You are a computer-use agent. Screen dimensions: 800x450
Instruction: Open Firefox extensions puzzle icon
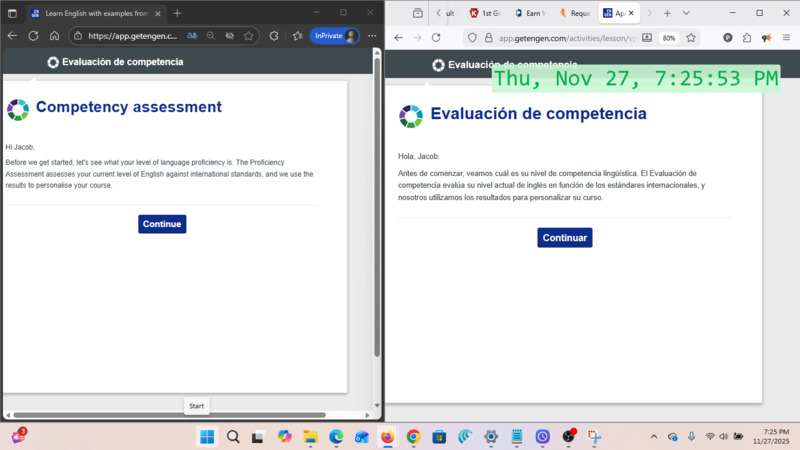[x=746, y=38]
